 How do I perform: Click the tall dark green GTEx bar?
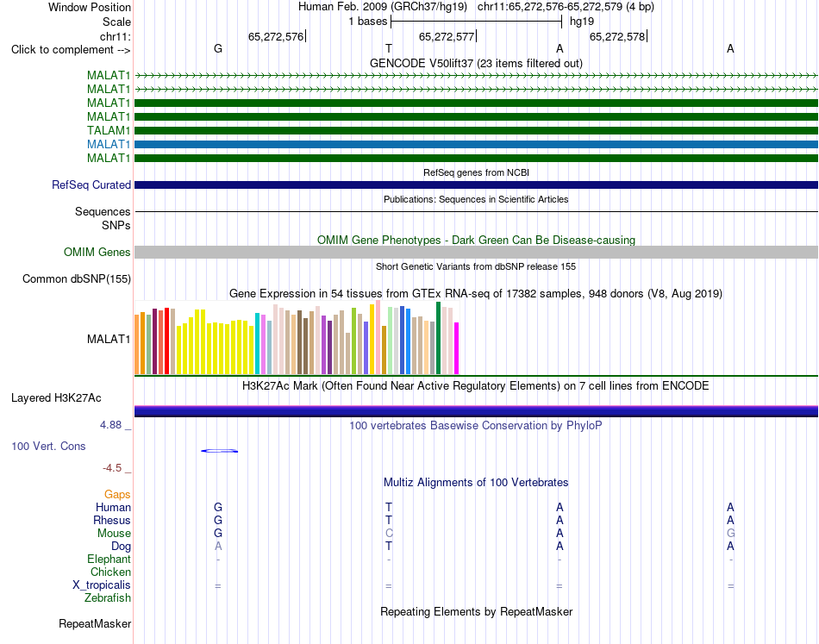(438, 338)
